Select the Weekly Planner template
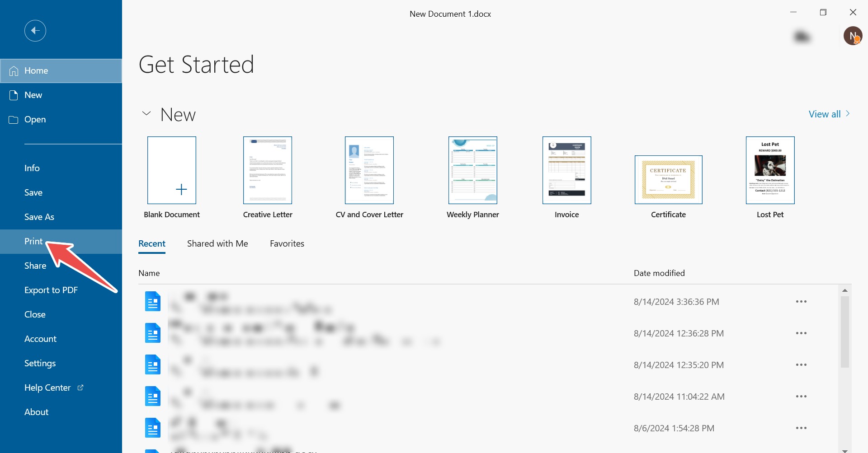Screen dimensions: 868x453 click(x=472, y=170)
